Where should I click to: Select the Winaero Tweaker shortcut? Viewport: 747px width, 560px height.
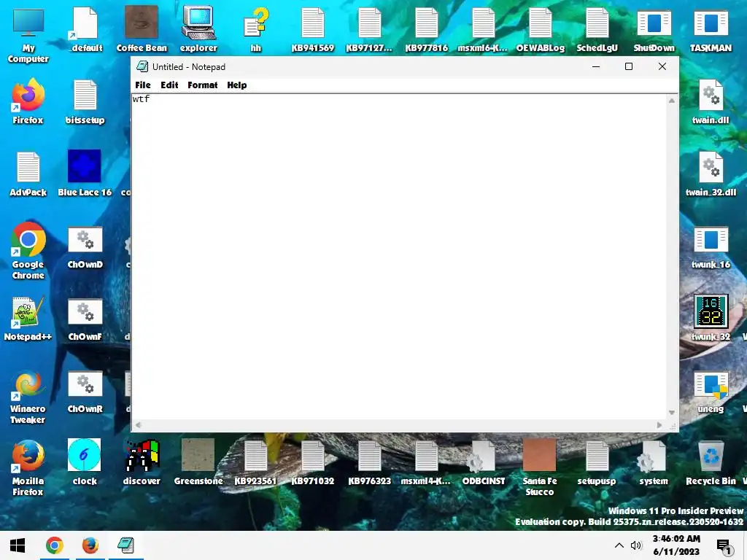(x=28, y=396)
